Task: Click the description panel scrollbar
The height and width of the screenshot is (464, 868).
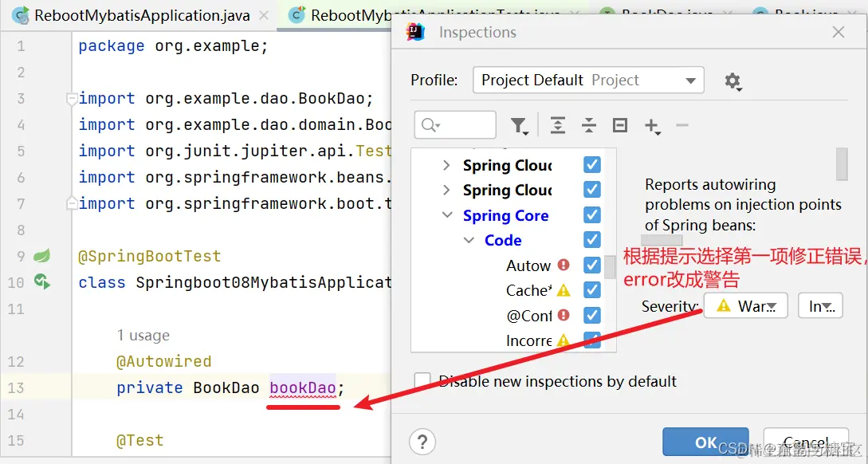Action: coord(842,164)
